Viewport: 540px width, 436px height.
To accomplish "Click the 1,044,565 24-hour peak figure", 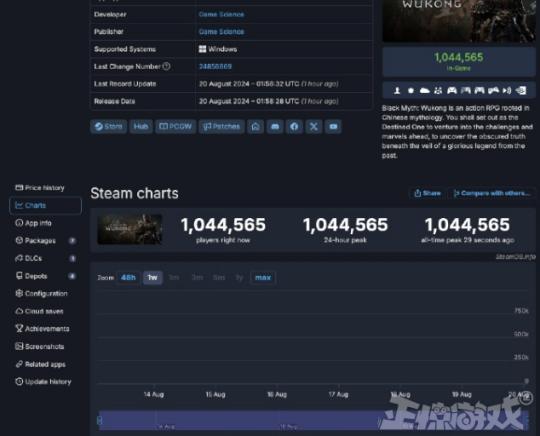I will (x=345, y=225).
